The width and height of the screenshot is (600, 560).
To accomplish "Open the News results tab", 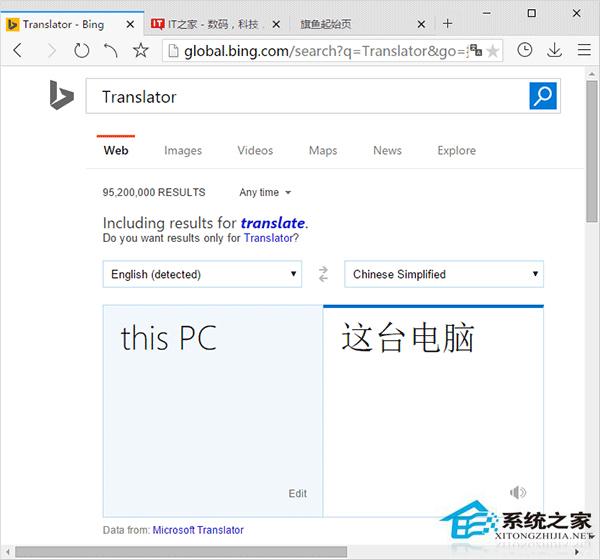I will pos(387,150).
